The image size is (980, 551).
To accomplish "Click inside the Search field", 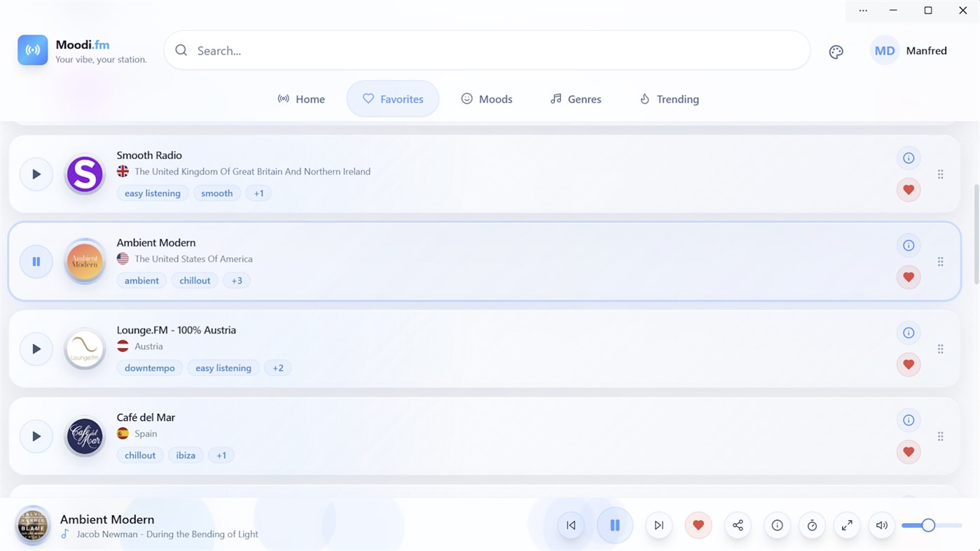I will point(488,50).
